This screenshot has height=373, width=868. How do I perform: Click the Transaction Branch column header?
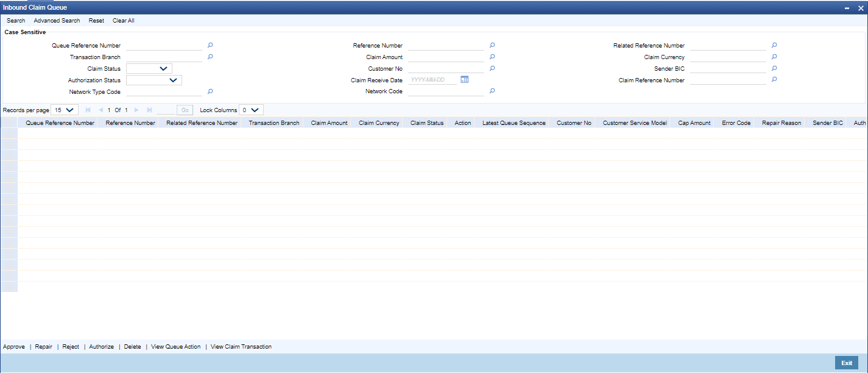pyautogui.click(x=274, y=123)
